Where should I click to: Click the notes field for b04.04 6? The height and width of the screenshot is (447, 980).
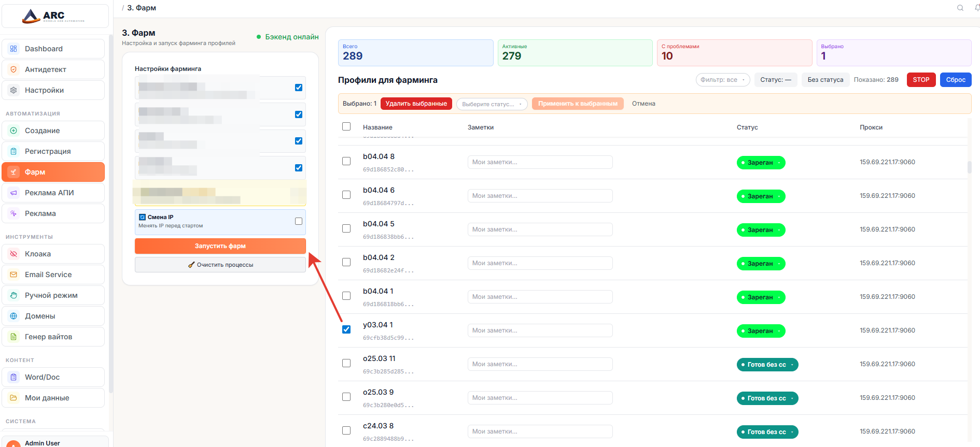[x=540, y=196]
